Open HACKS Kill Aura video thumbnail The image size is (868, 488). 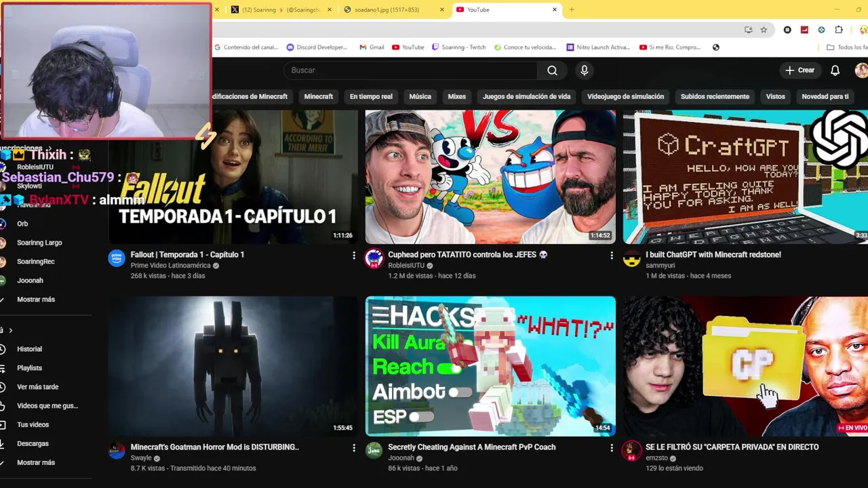pyautogui.click(x=490, y=366)
